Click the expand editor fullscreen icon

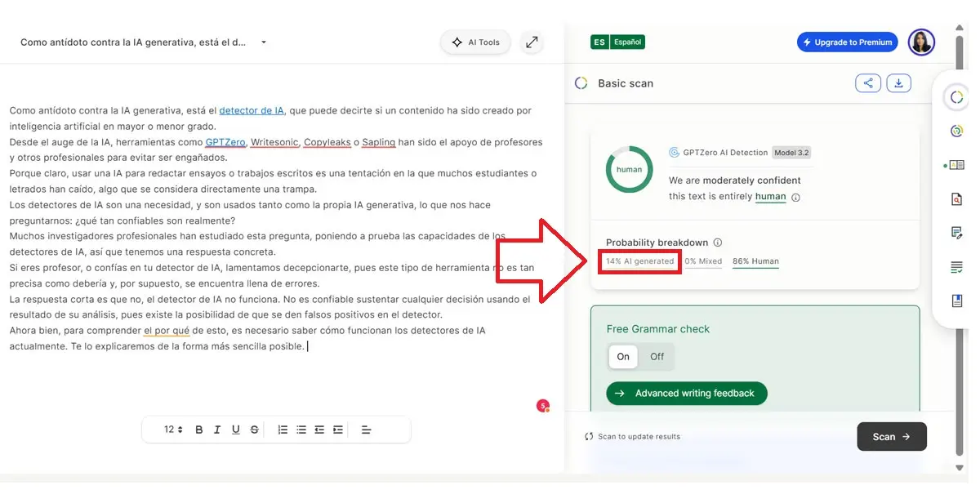(x=532, y=42)
